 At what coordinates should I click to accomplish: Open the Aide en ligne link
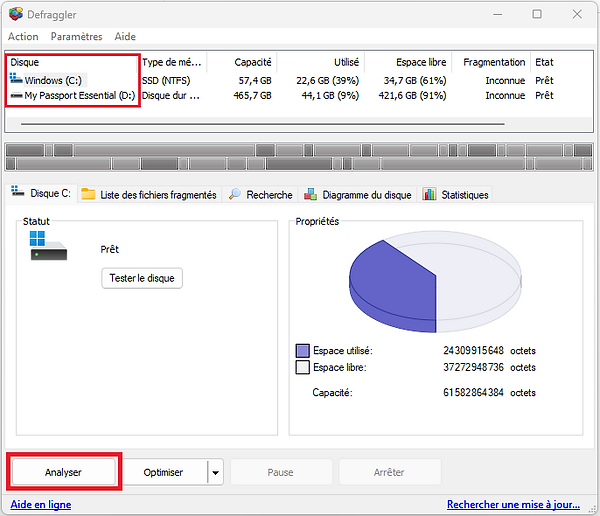tap(41, 504)
